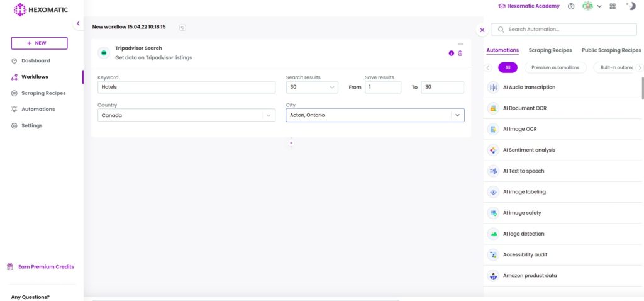Click the workflow title text
The height and width of the screenshot is (301, 644).
tap(129, 27)
